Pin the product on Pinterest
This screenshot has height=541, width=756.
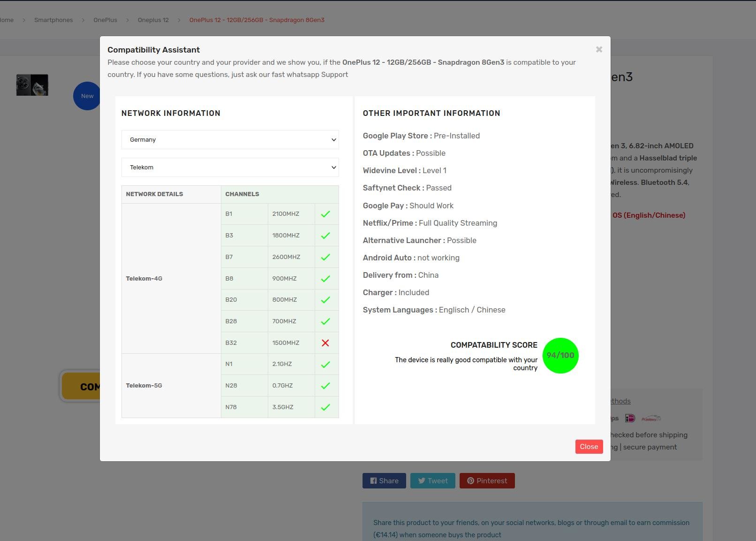[487, 480]
